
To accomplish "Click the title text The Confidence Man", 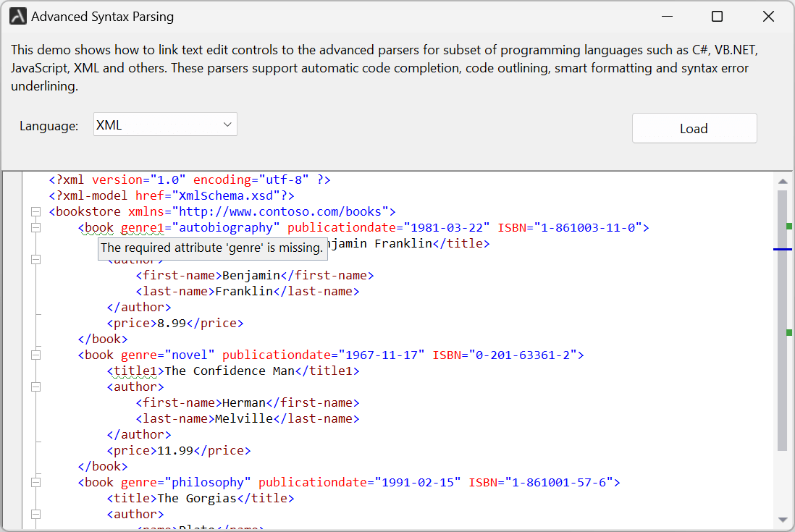I will coord(230,371).
